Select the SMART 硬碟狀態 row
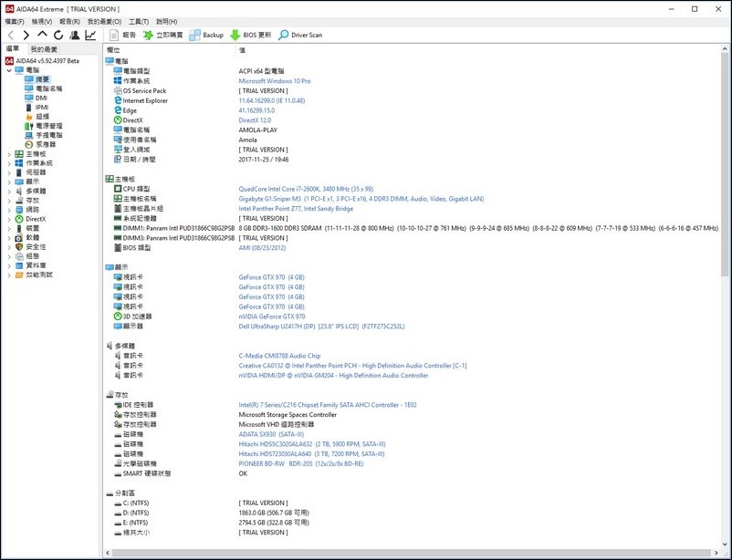This screenshot has width=732, height=560. pos(181,473)
